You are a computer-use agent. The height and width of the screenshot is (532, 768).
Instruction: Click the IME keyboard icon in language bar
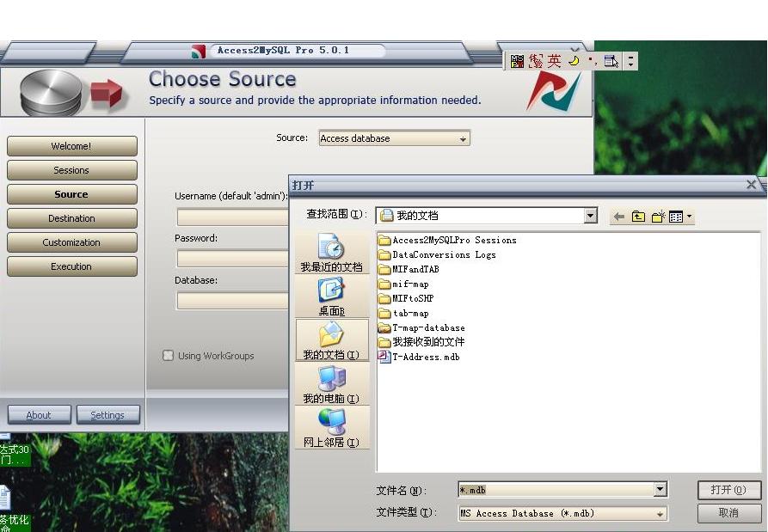coord(517,61)
